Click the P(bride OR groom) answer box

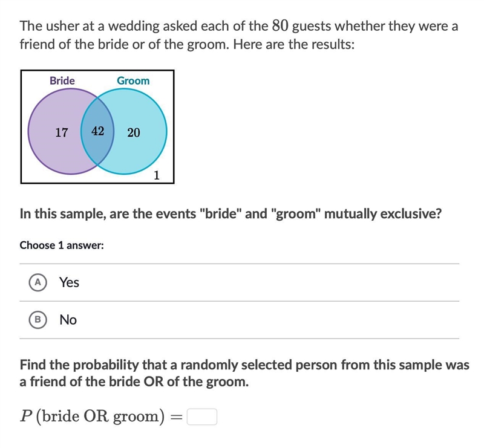[x=202, y=417]
